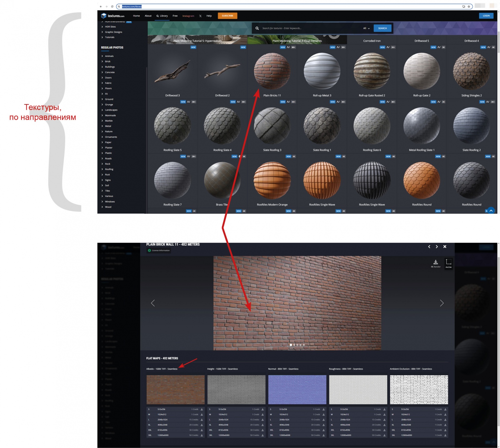Download Ambient Occlusion map at 2048x1024 size

click(445, 420)
